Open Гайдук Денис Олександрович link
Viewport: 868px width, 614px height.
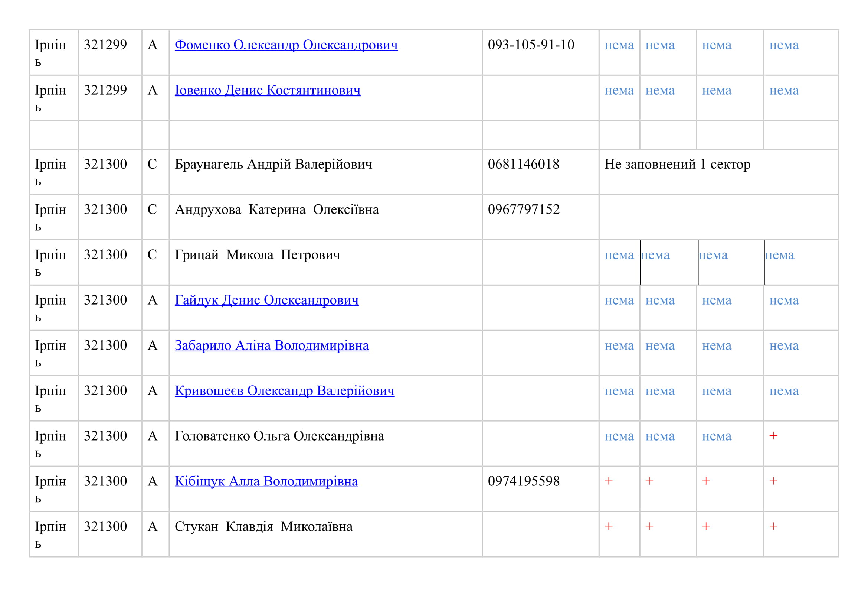coord(266,300)
